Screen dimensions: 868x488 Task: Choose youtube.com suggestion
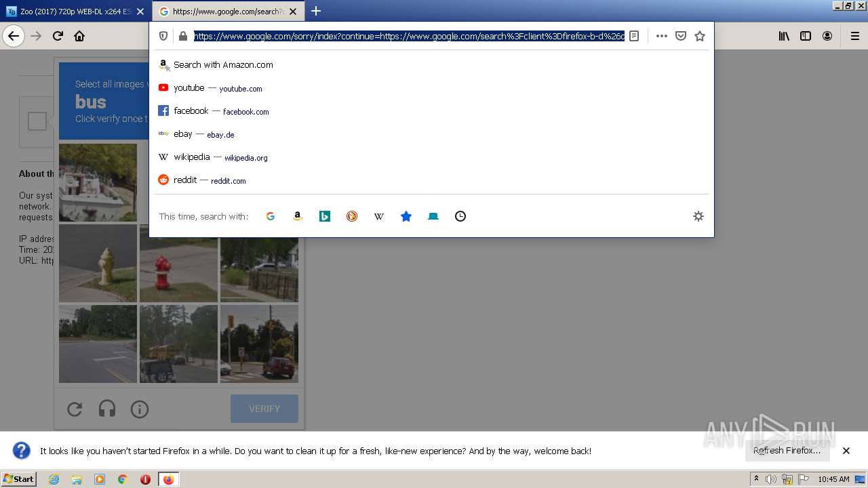point(431,88)
